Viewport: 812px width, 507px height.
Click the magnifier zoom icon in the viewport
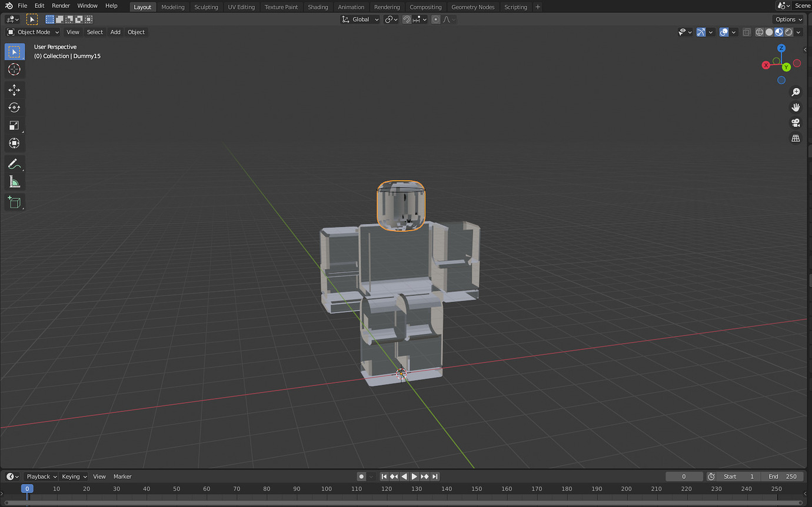(796, 92)
